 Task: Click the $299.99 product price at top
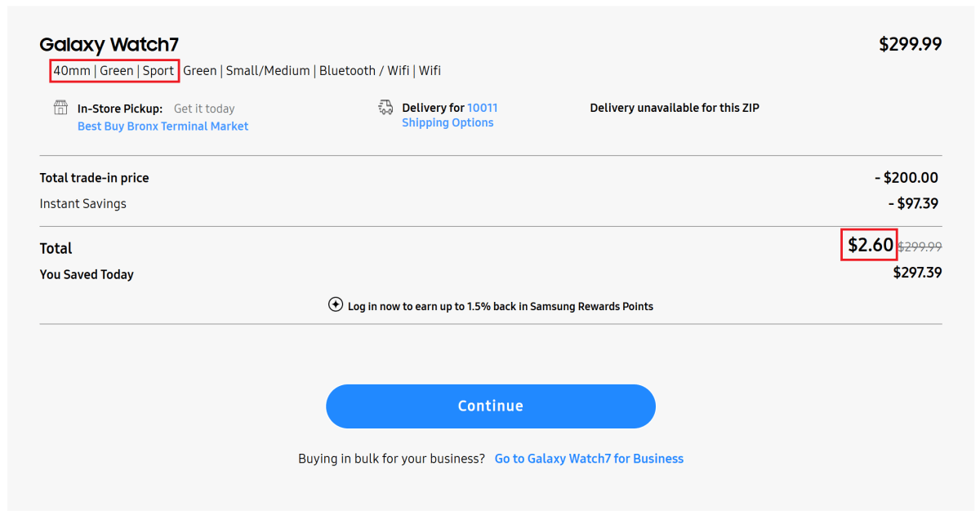coord(910,44)
